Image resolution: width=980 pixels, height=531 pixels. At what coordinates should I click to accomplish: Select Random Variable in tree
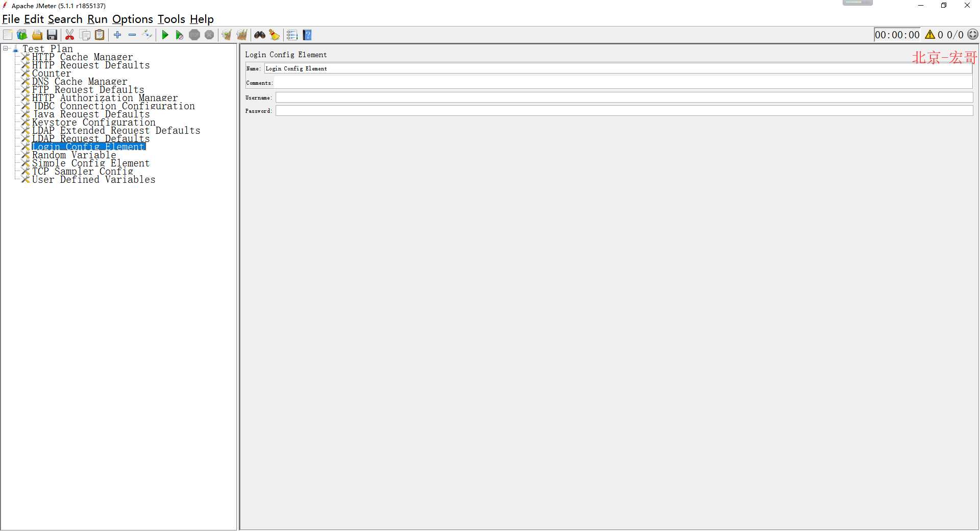pyautogui.click(x=74, y=155)
